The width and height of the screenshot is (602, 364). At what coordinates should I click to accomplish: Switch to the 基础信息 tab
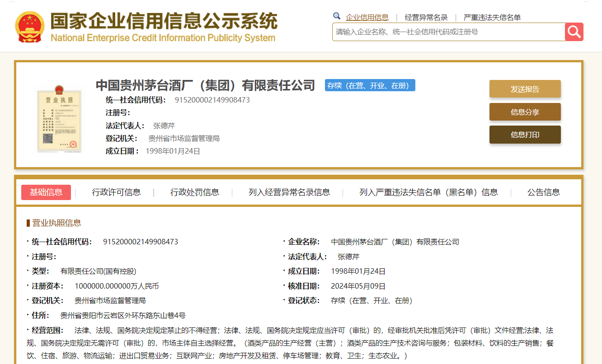(46, 192)
